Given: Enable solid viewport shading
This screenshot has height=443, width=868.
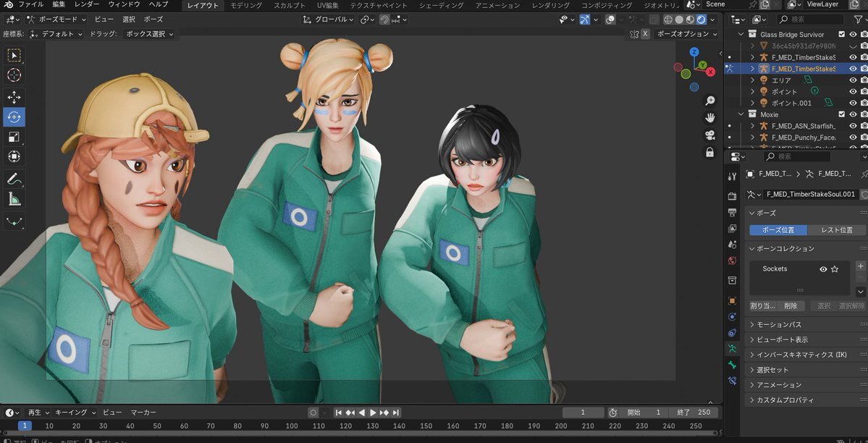Looking at the screenshot, I should click(x=679, y=20).
